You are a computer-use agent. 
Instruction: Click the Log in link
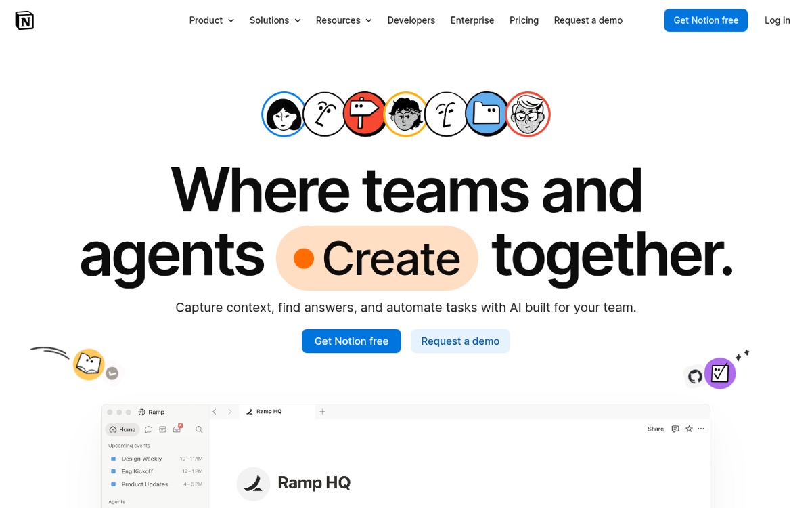coord(777,20)
